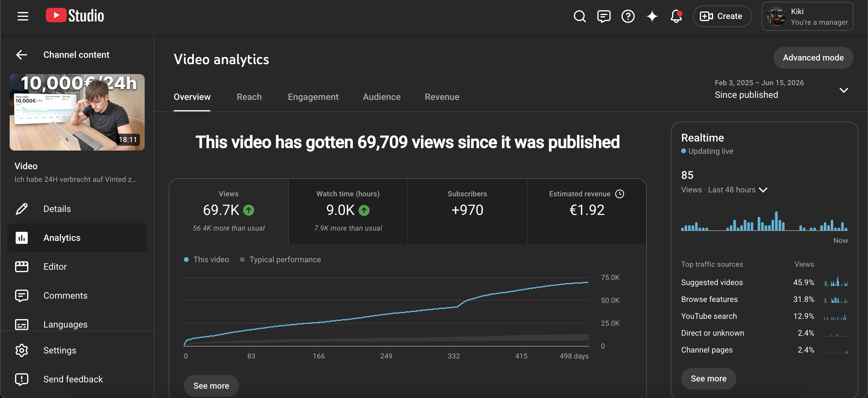The height and width of the screenshot is (398, 868).
Task: Go back with the Channel content arrow
Action: click(x=22, y=54)
